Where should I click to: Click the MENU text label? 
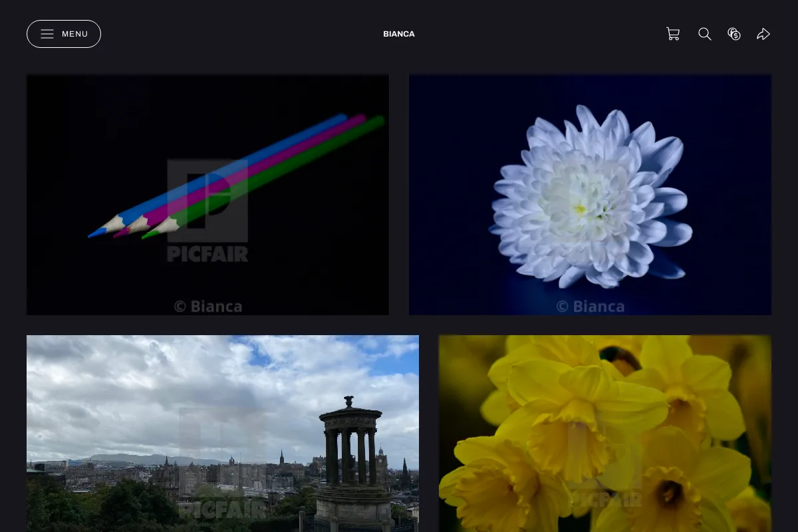[x=75, y=34]
